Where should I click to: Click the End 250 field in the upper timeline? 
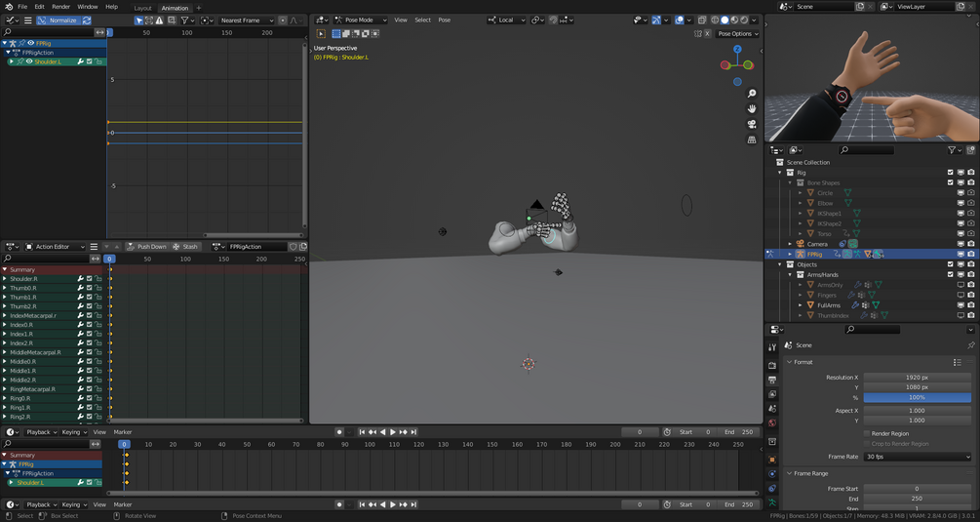pos(739,432)
